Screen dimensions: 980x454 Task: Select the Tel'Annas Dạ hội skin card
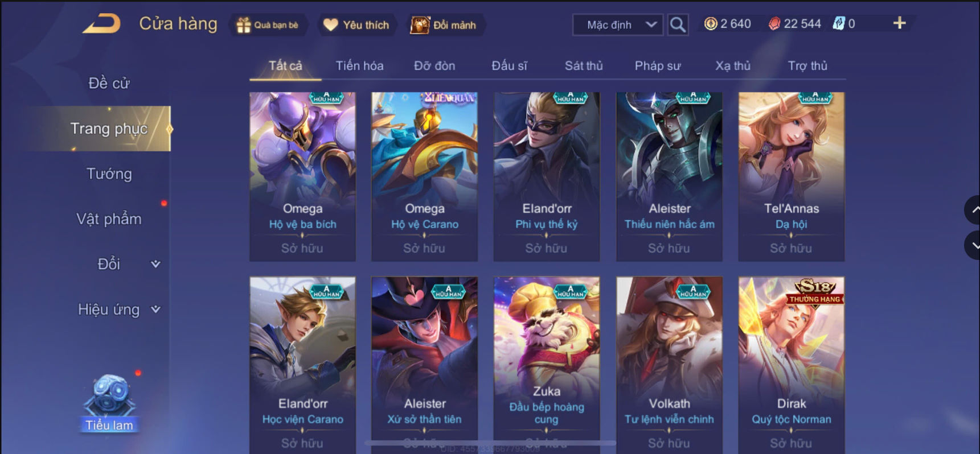[x=792, y=176]
